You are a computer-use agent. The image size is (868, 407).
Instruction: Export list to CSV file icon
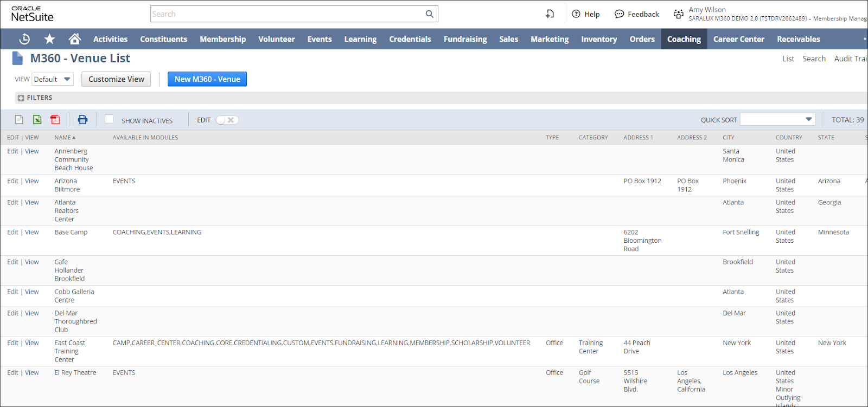pos(19,120)
